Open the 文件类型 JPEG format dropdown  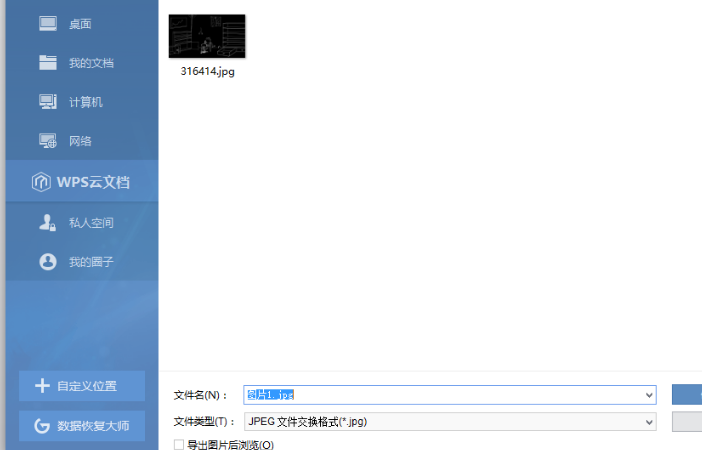[x=450, y=422]
